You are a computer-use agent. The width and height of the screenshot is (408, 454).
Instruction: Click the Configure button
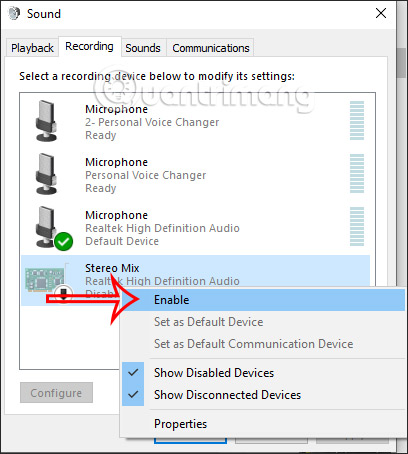point(56,393)
